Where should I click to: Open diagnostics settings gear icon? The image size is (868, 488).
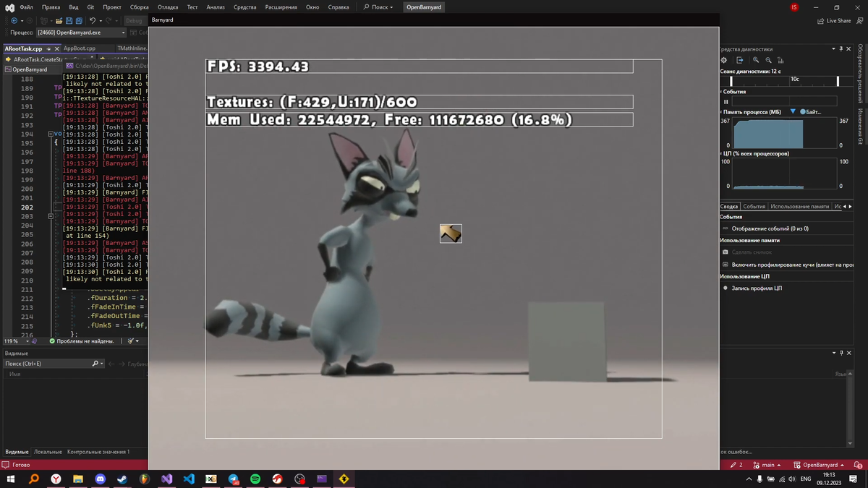point(724,60)
